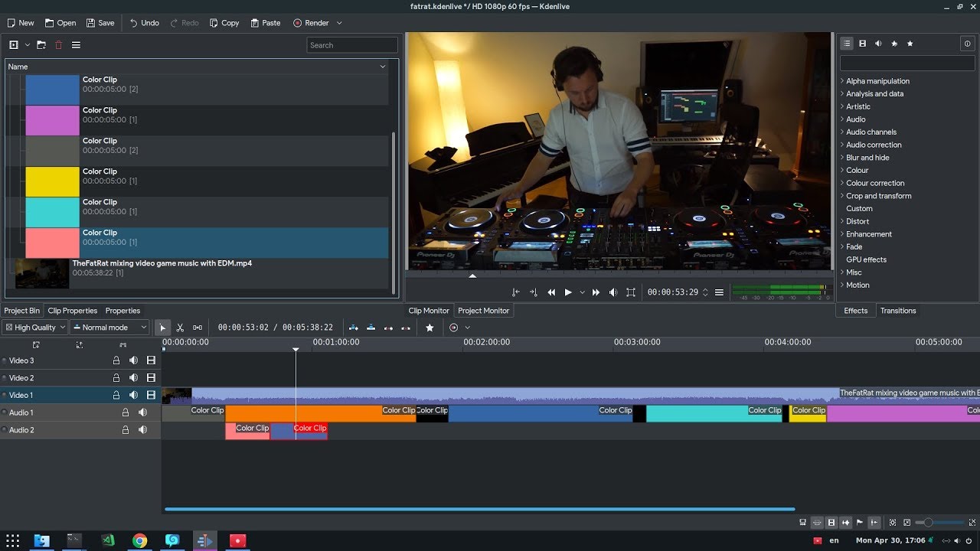Show effect info button in effects panel
Image resolution: width=980 pixels, height=551 pixels.
968,44
